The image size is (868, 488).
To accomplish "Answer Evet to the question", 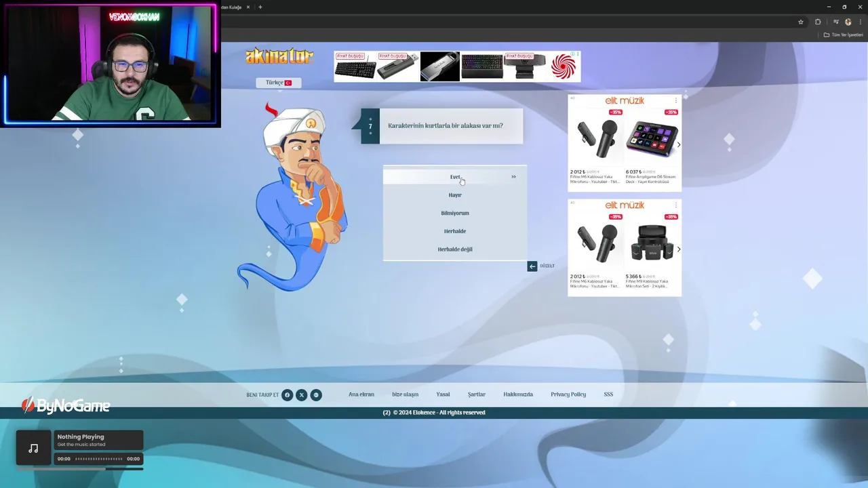I will (455, 177).
